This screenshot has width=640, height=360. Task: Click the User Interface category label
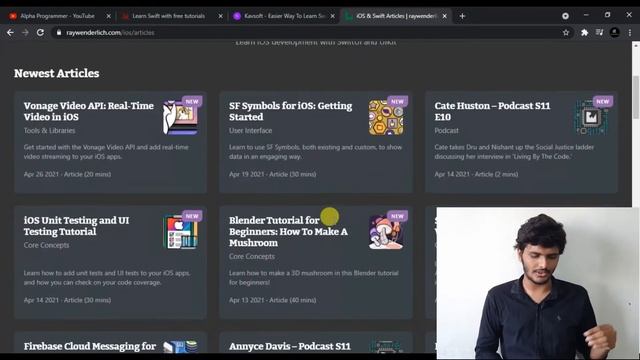pyautogui.click(x=250, y=131)
